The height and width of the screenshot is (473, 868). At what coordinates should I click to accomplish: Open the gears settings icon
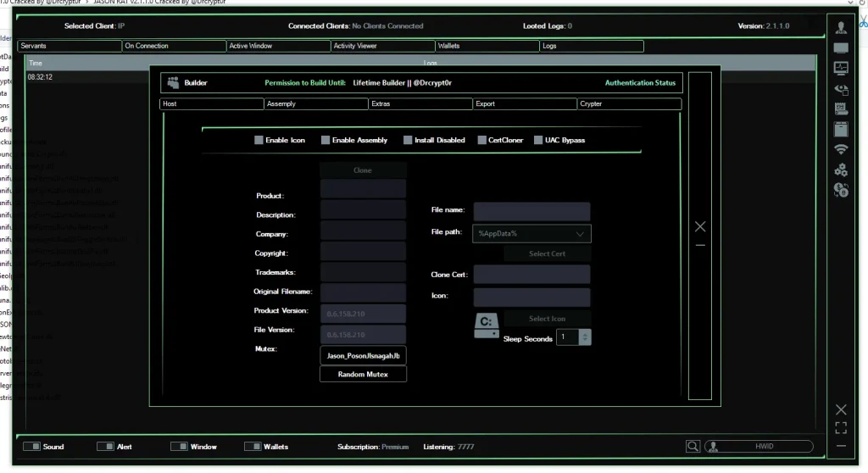pyautogui.click(x=841, y=170)
